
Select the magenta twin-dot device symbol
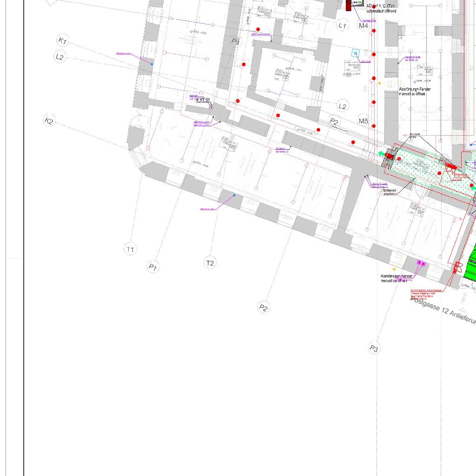pos(421,263)
